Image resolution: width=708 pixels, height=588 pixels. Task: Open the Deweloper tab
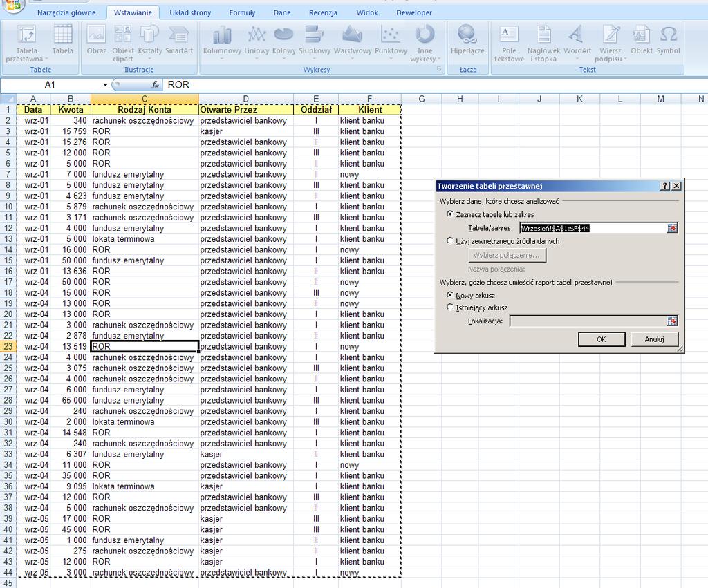414,12
